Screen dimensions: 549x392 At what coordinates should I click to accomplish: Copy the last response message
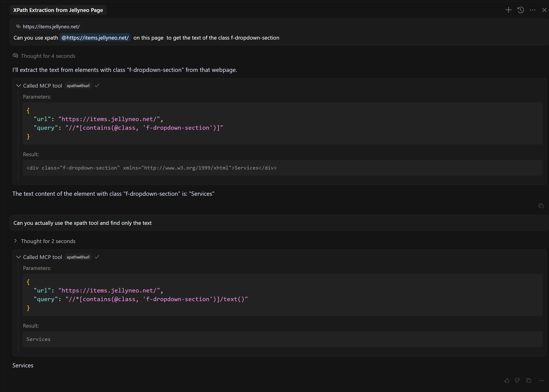(x=528, y=381)
